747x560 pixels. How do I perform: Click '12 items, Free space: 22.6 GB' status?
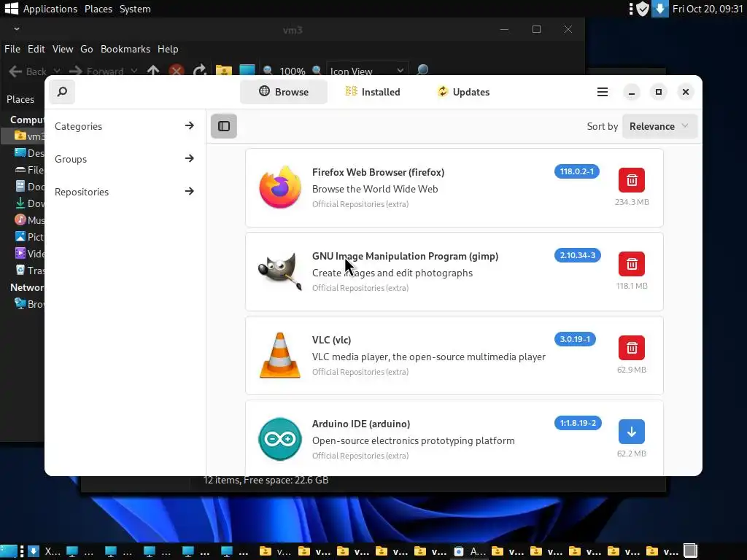pos(266,480)
